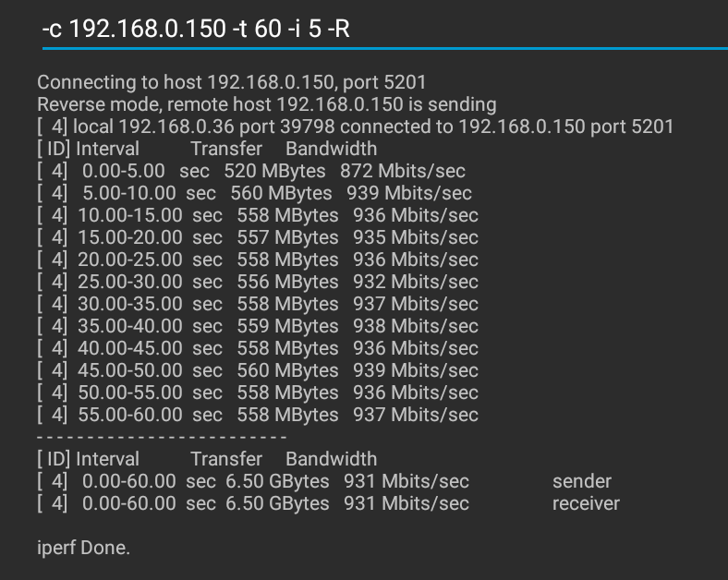
Task: Select the 35.00-40.00 sec 938 Mbits/sec row
Action: [x=258, y=326]
